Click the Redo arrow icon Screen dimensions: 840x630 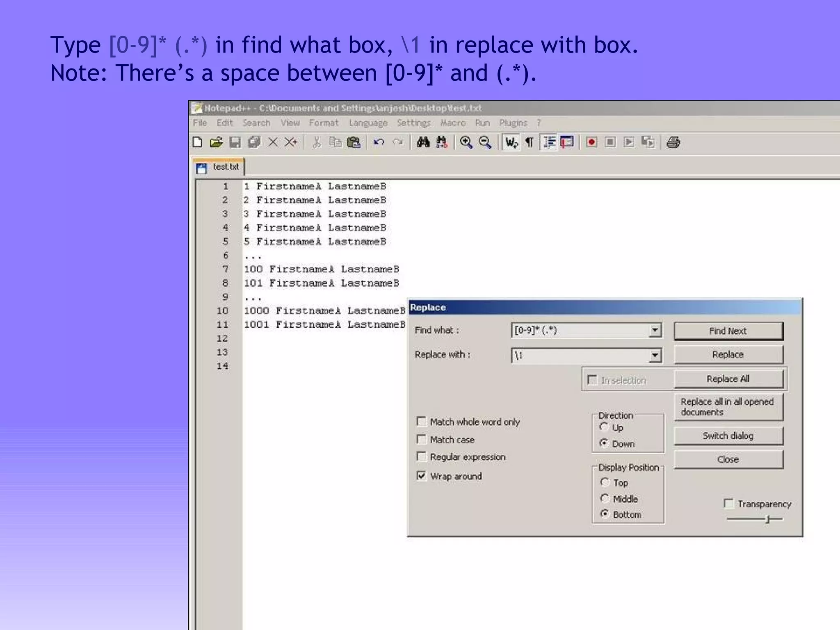pyautogui.click(x=397, y=142)
